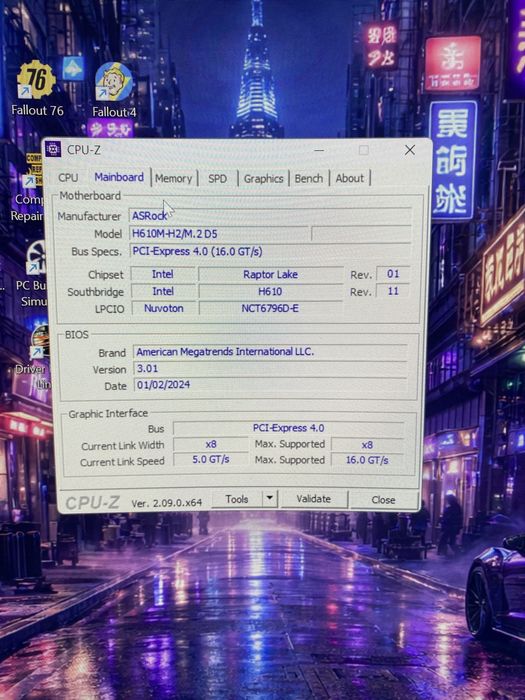Image resolution: width=525 pixels, height=700 pixels.
Task: Expand the Tools dropdown arrow
Action: click(270, 498)
